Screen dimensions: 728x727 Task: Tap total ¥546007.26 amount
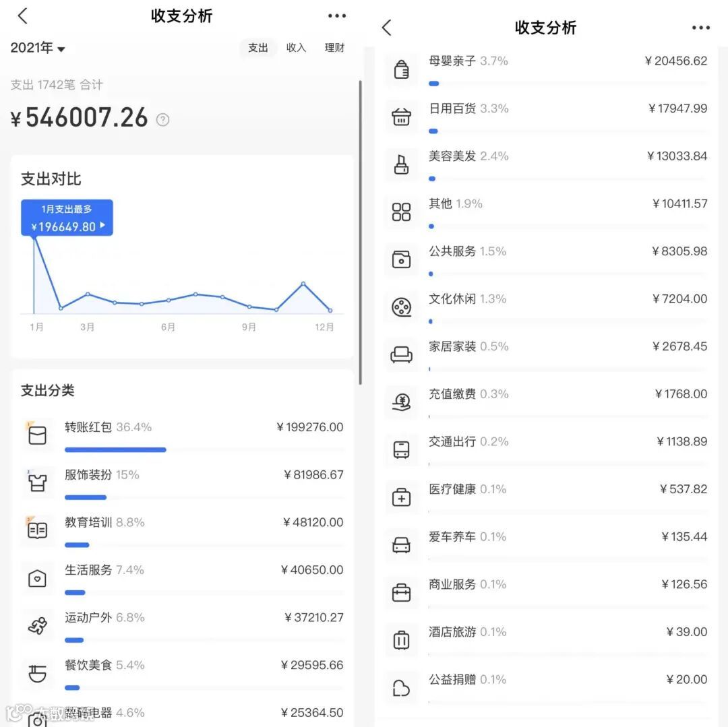coord(80,117)
